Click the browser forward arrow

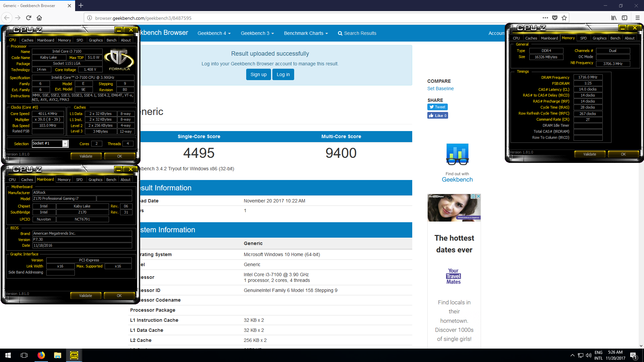[18, 18]
